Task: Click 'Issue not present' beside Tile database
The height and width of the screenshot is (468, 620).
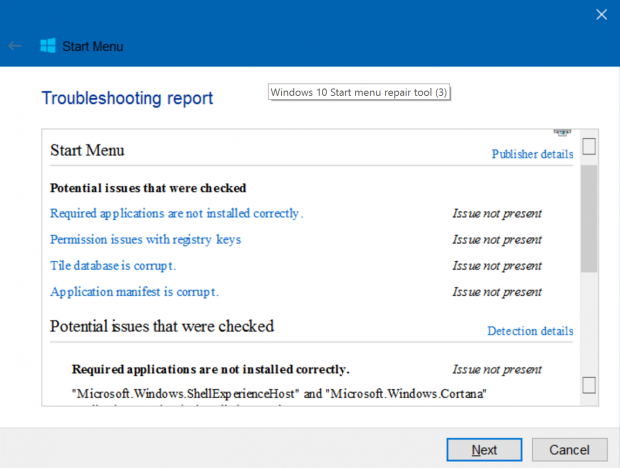Action: [497, 266]
